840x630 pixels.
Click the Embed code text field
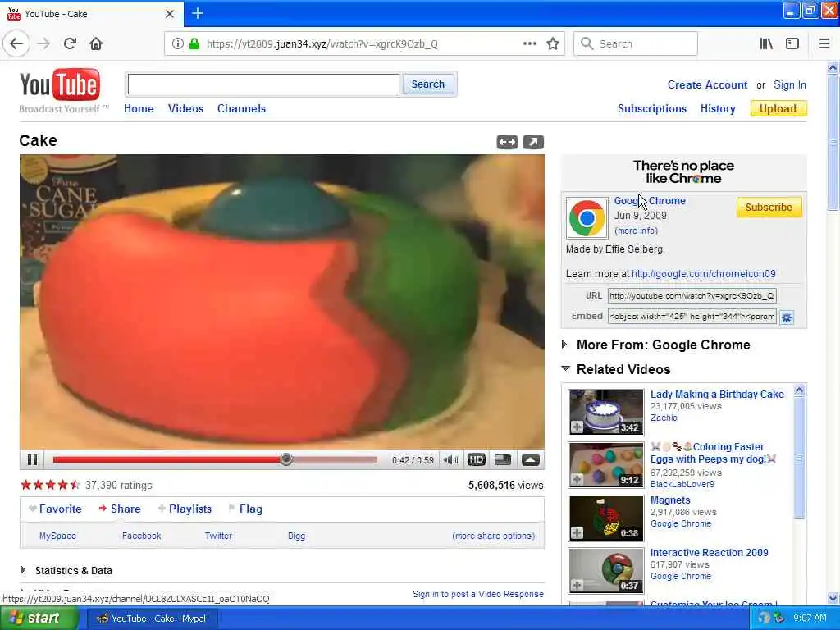click(692, 316)
